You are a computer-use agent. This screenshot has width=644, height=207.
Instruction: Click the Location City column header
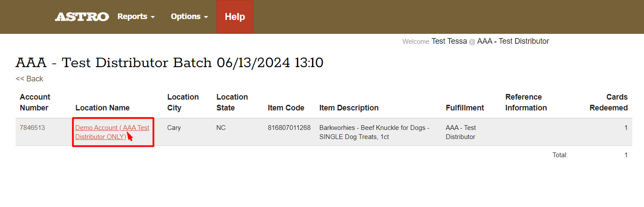pyautogui.click(x=183, y=102)
